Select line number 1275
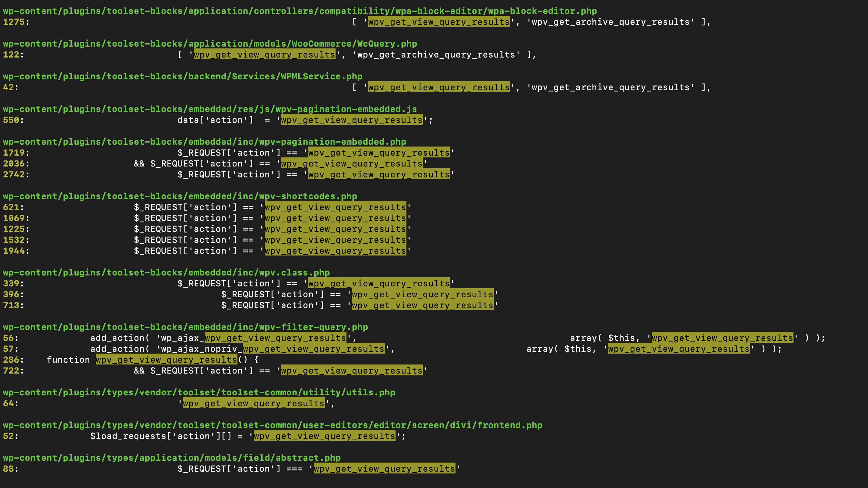 (x=14, y=22)
